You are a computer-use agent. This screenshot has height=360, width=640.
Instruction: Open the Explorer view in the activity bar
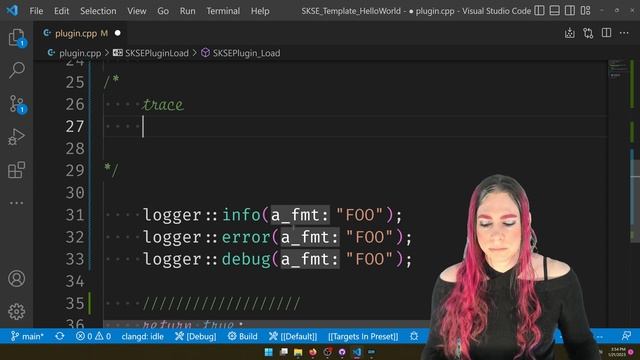click(16, 38)
